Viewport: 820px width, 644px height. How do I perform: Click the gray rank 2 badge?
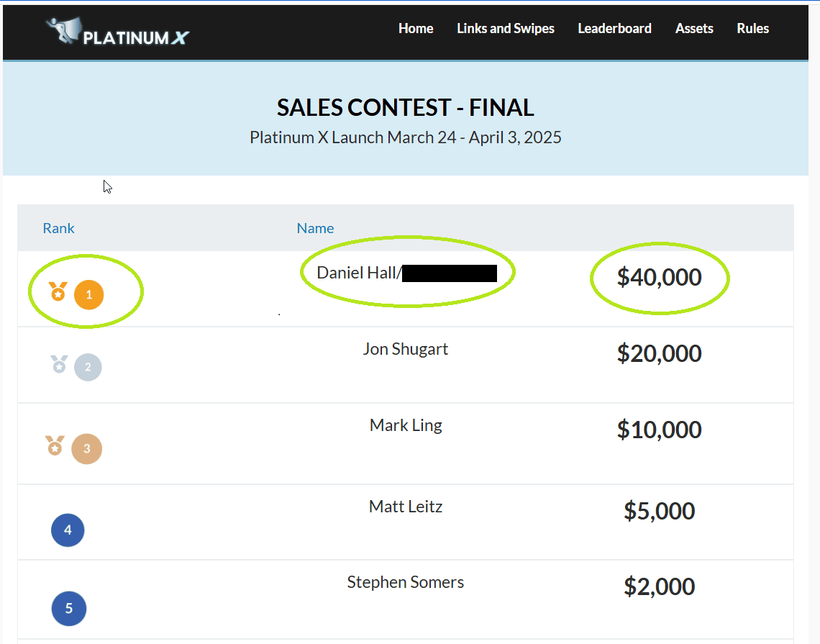[x=88, y=367]
